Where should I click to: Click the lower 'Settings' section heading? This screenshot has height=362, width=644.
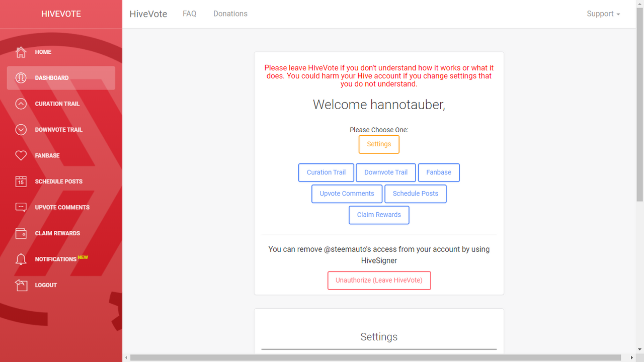379,337
